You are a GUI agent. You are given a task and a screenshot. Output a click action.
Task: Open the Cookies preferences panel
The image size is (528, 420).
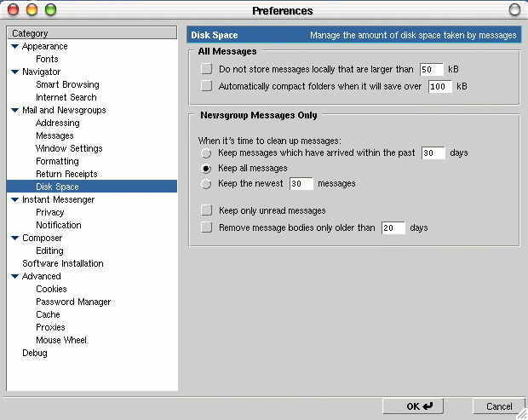[x=51, y=289]
